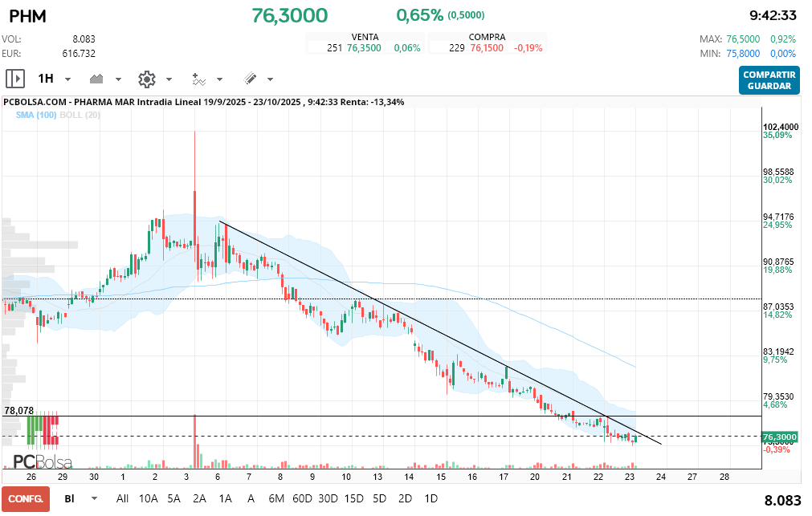Viewport: 812px width, 516px height.
Task: Click the 102,4000 price axis label
Action: [x=781, y=127]
